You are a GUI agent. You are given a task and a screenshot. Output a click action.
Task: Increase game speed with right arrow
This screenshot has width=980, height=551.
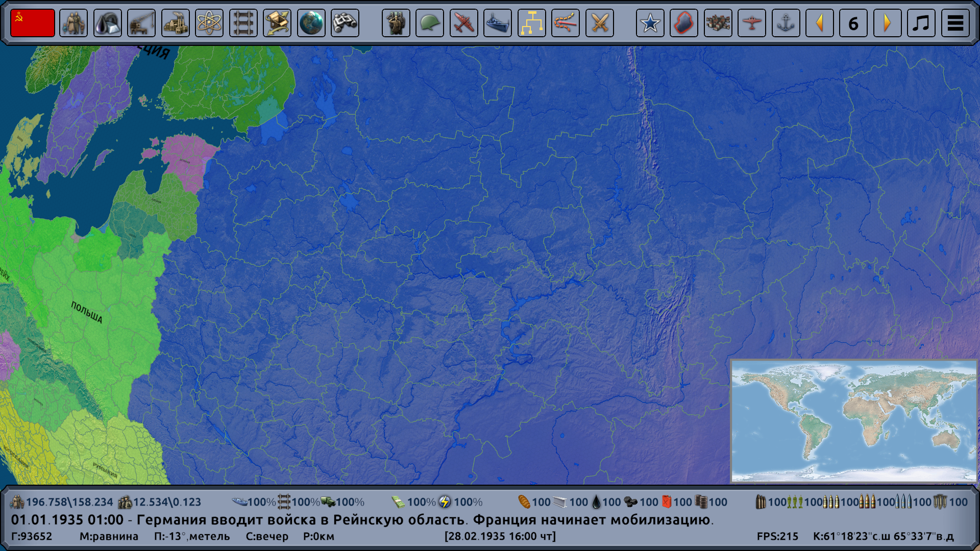coord(887,23)
